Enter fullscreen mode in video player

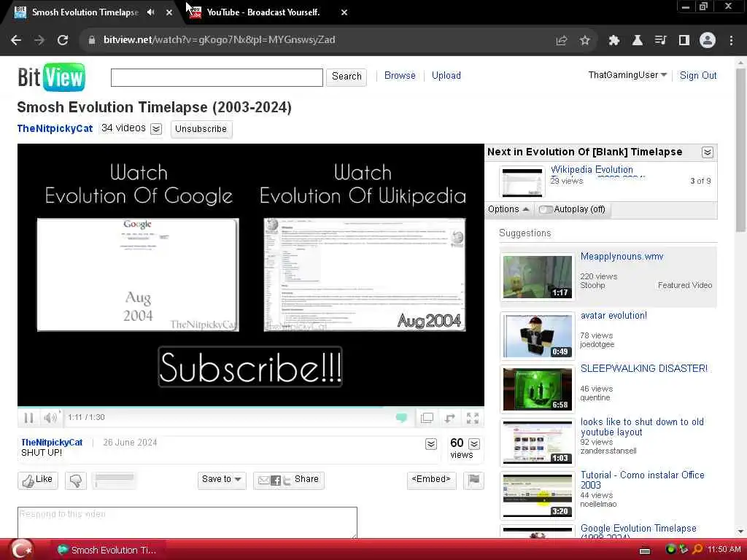(x=473, y=418)
